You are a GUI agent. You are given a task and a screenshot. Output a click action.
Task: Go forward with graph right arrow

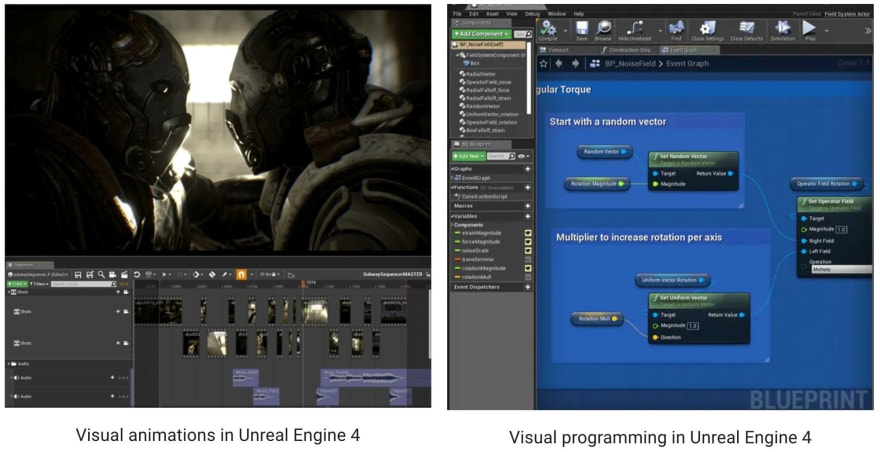pos(575,63)
